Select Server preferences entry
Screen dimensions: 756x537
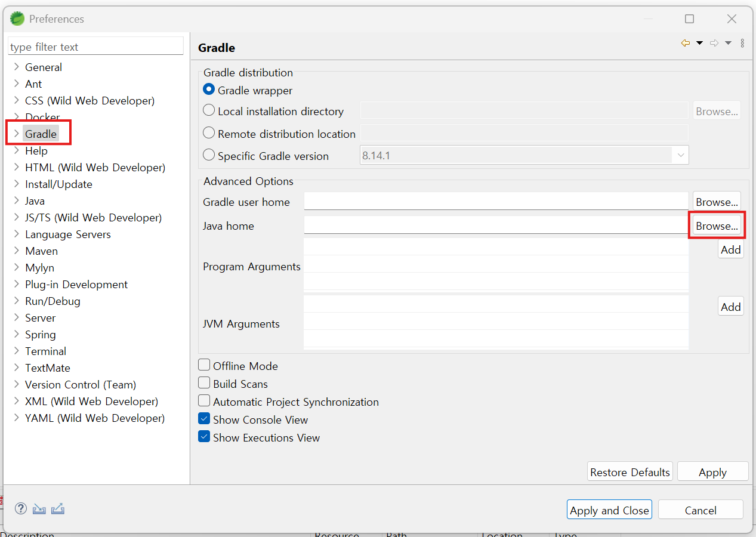click(x=40, y=318)
